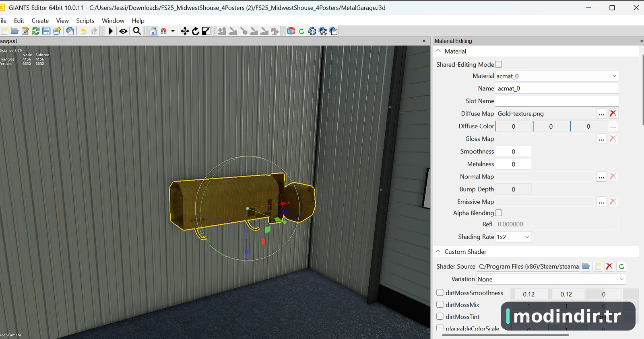Click the last icon in main toolbar
Viewport: 644px width, 339px height.
pyautogui.click(x=334, y=31)
